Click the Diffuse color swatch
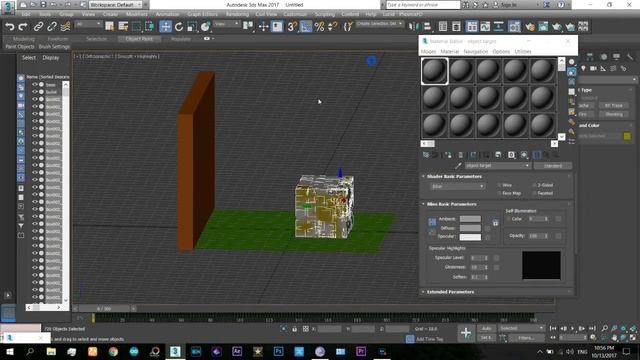The width and height of the screenshot is (640, 360). coord(470,228)
